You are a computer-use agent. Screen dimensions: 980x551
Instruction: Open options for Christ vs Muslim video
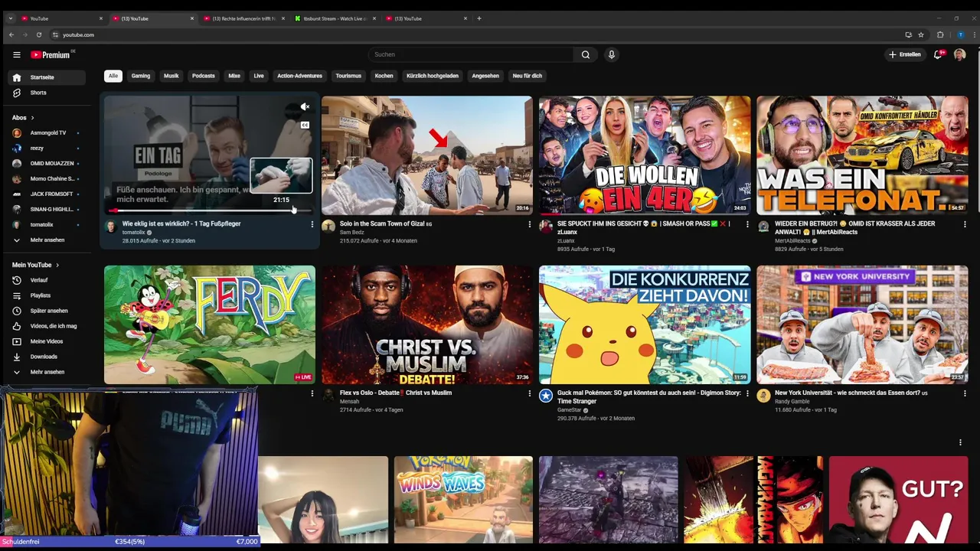point(529,393)
